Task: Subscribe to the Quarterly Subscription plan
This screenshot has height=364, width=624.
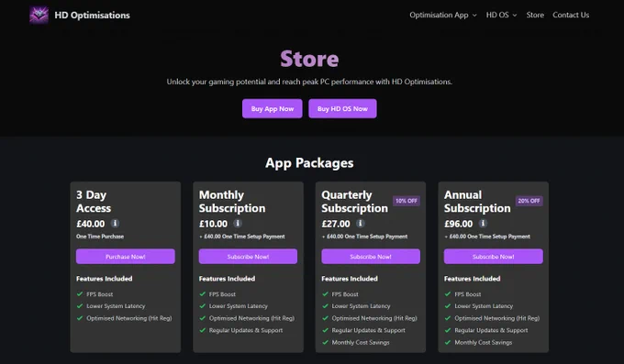Action: click(x=371, y=257)
